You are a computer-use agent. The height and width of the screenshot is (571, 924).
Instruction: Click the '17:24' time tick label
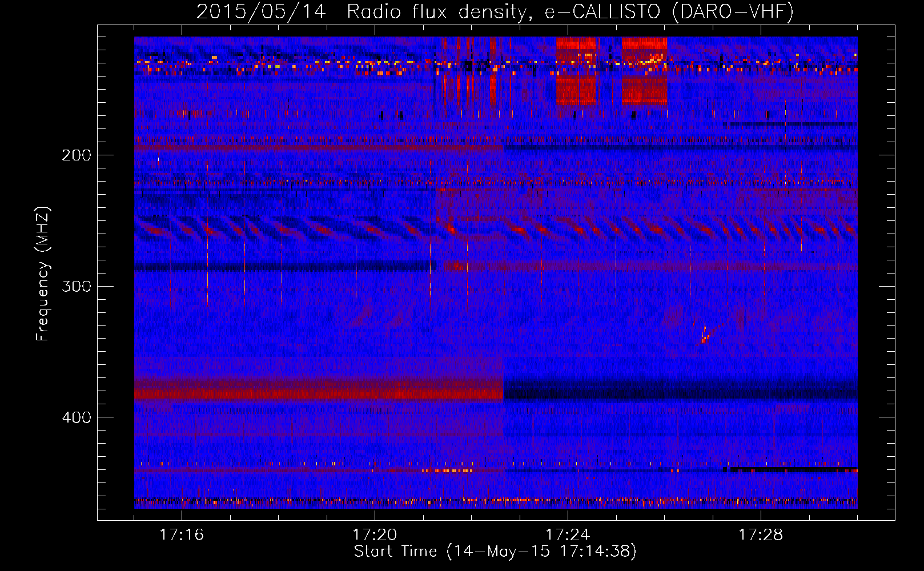coord(568,534)
